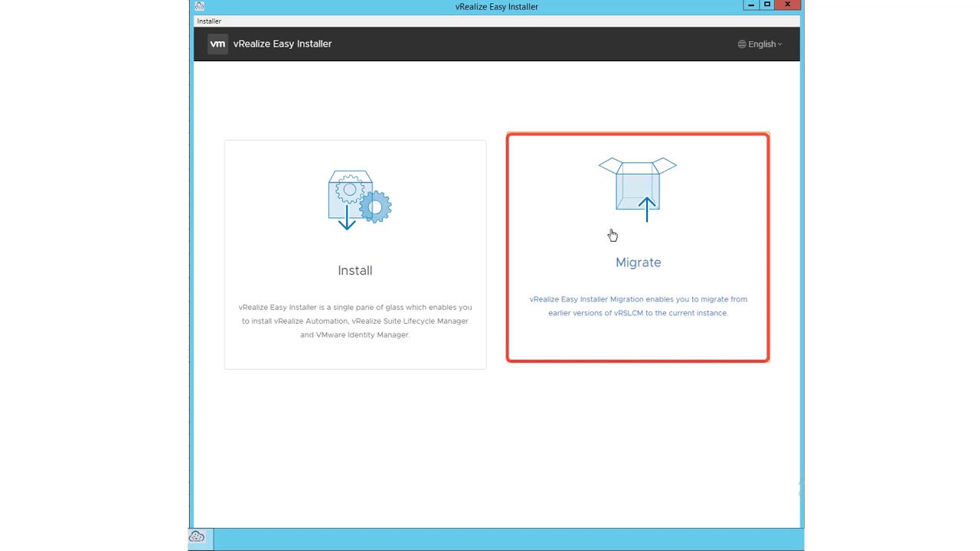Click the Migrate description paragraph
980x551 pixels.
[638, 306]
